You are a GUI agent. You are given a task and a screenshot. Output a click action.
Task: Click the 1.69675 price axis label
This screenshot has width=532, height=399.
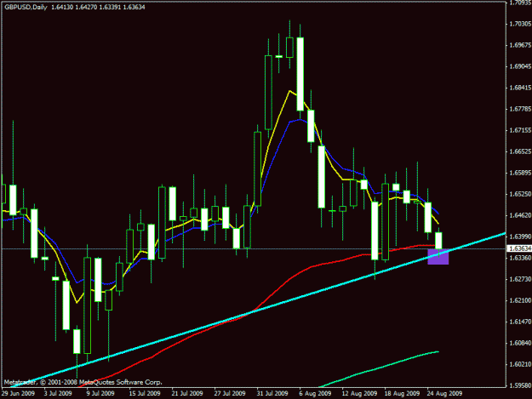[520, 45]
